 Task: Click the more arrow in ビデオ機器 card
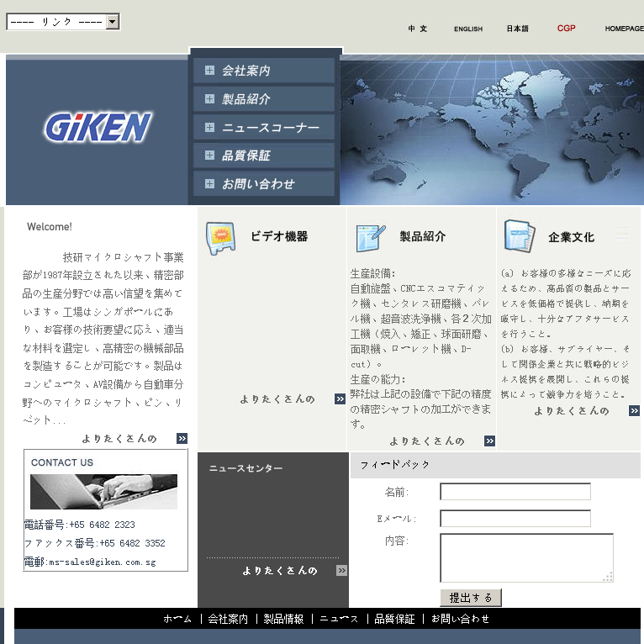tap(340, 399)
